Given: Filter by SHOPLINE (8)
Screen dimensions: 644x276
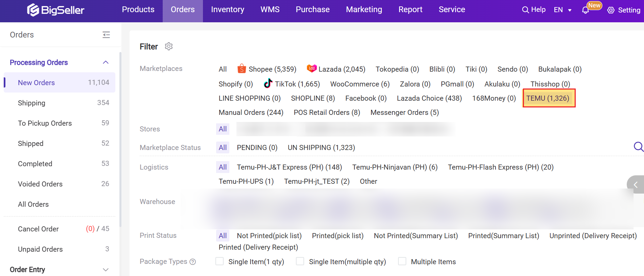Looking at the screenshot, I should tap(313, 98).
